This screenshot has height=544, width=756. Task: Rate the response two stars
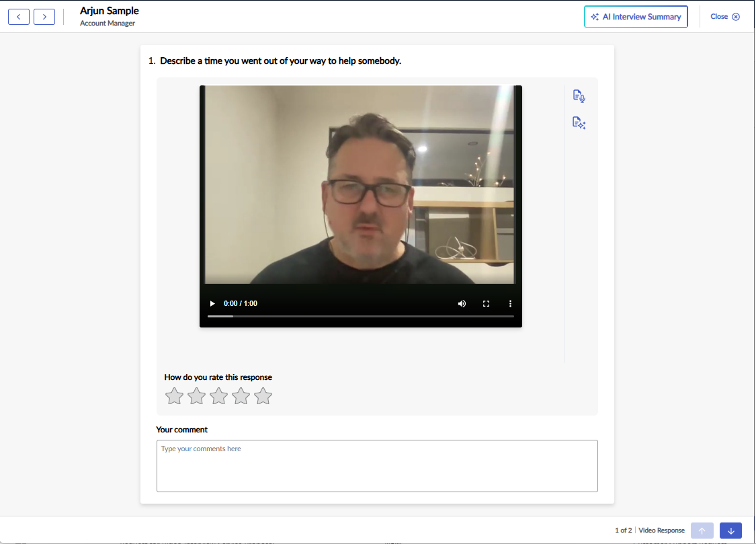[x=197, y=397]
